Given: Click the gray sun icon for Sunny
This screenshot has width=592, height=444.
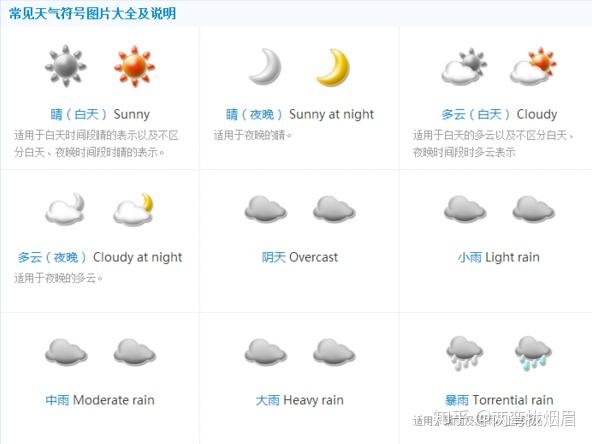Looking at the screenshot, I should click(x=66, y=66).
